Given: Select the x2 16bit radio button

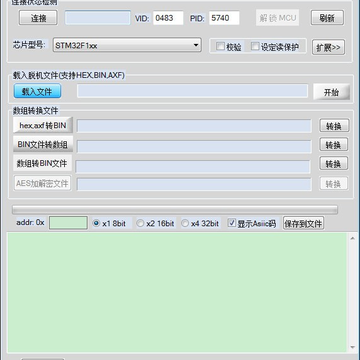Looking at the screenshot, I should click(x=140, y=223).
